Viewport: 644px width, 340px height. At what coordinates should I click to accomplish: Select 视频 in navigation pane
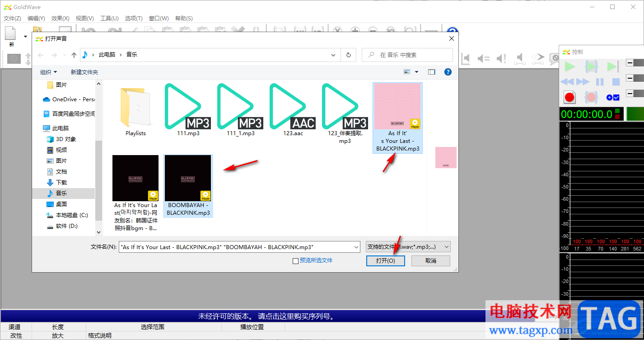(x=61, y=150)
